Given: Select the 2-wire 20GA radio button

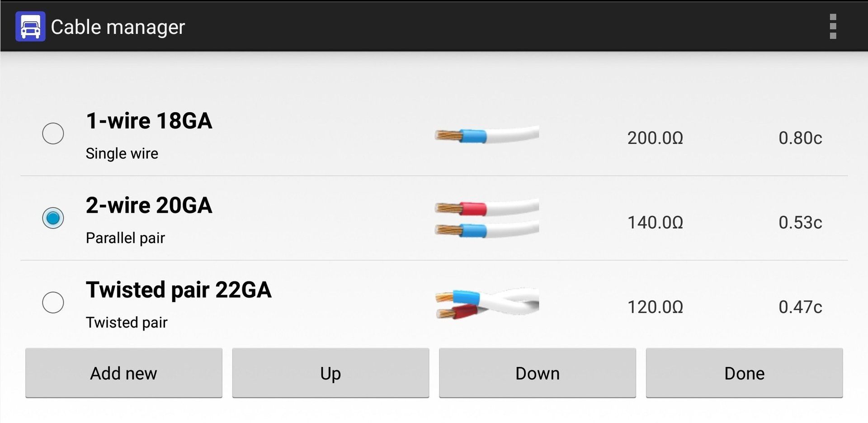Looking at the screenshot, I should 53,218.
